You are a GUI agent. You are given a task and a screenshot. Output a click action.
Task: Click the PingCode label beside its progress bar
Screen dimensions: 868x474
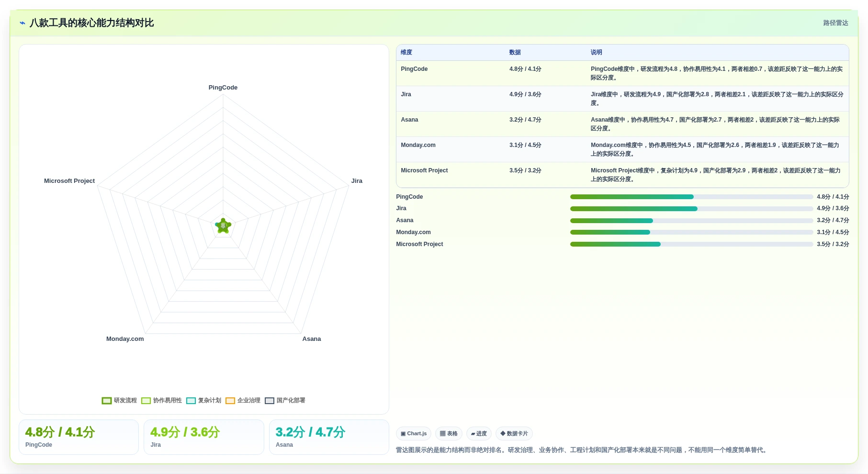pos(409,197)
